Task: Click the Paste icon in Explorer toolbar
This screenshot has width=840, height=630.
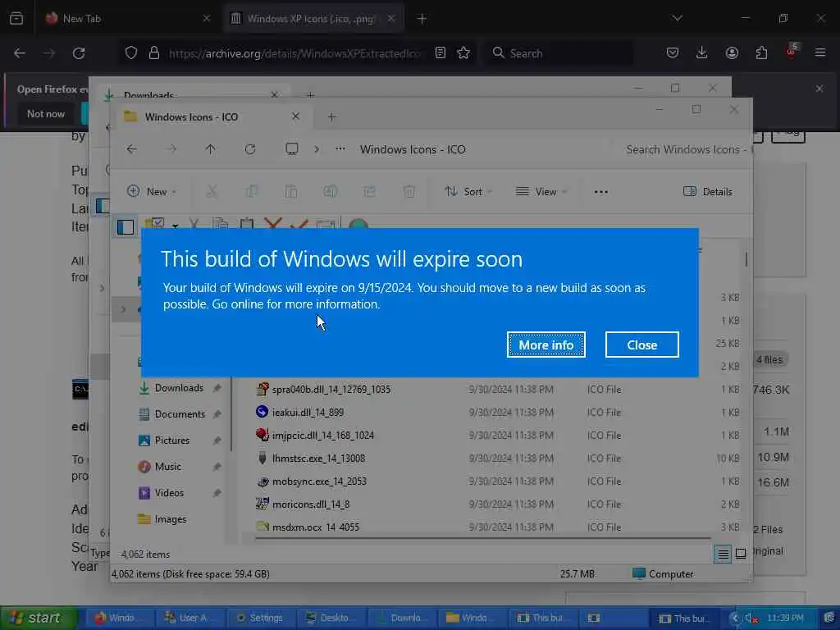Action: 291,191
